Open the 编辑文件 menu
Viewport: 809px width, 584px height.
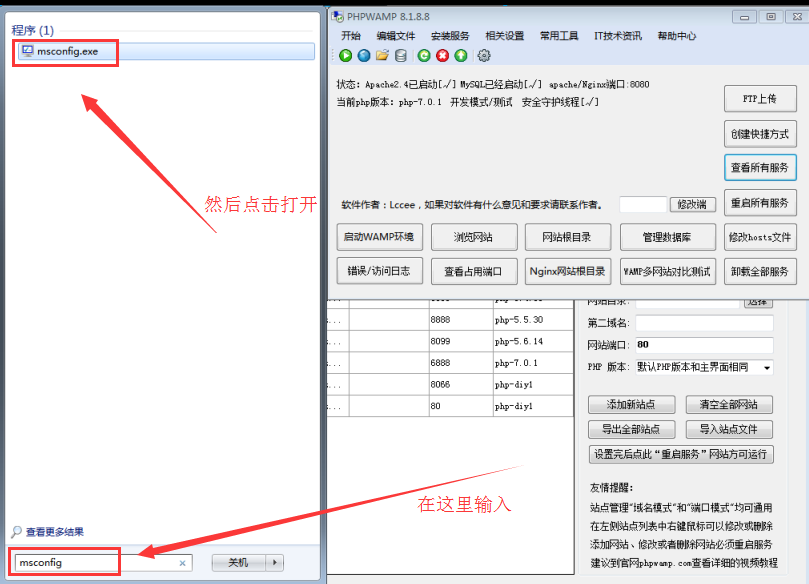(x=396, y=36)
